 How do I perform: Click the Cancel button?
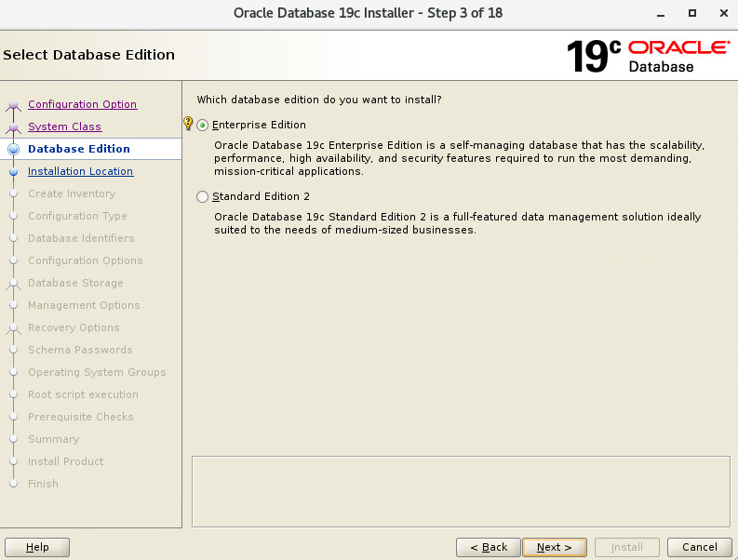tap(700, 547)
